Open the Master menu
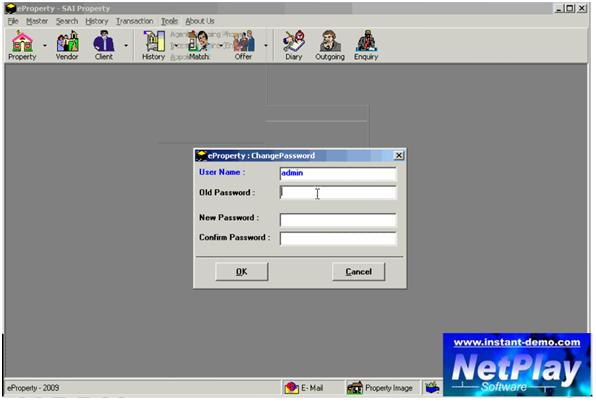Screen dimensions: 596x410 (x=37, y=21)
